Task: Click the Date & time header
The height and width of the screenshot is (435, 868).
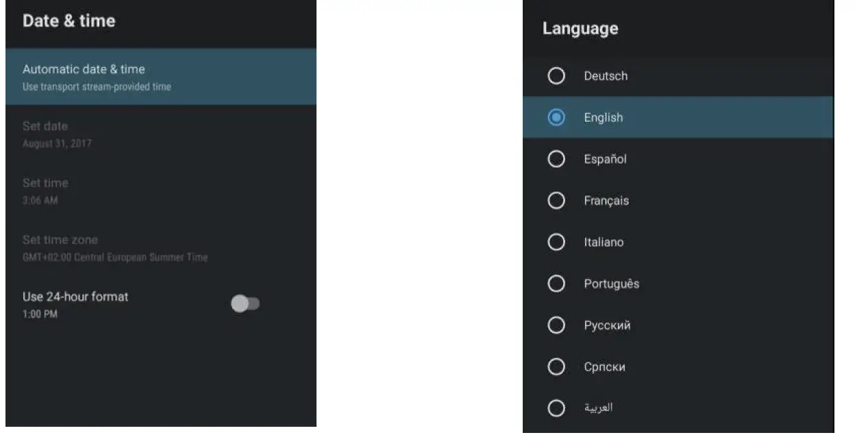Action: click(x=69, y=21)
